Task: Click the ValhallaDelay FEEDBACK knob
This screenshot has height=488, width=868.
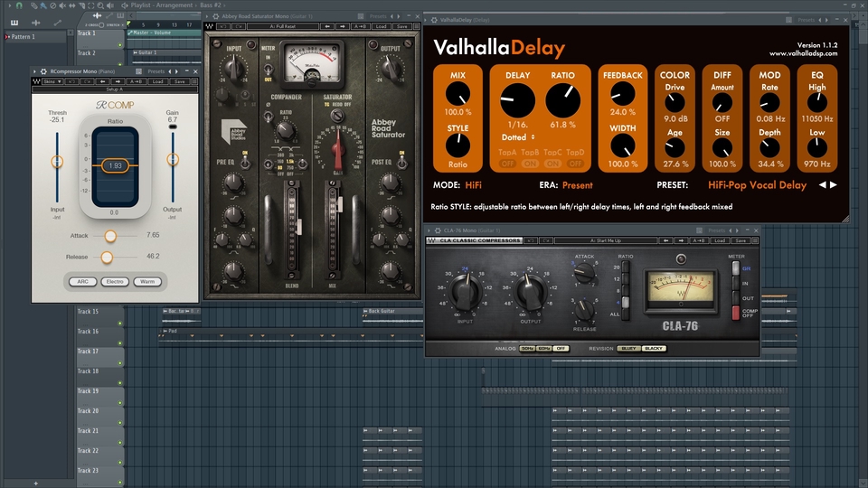Action: [x=623, y=94]
